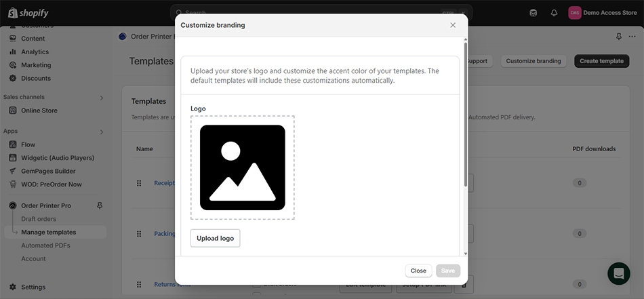Click the Shopify logo in the header
This screenshot has width=644, height=299.
[30, 13]
